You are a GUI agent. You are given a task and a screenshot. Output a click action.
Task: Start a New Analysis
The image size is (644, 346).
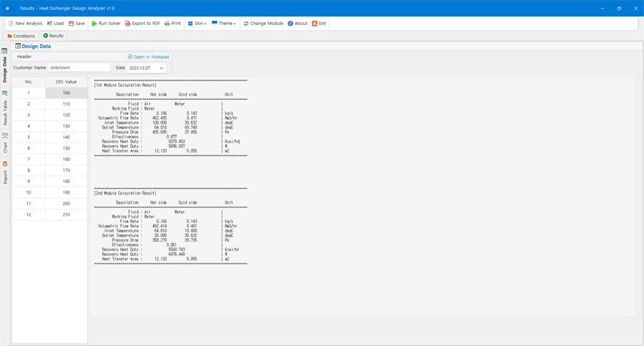tap(25, 24)
